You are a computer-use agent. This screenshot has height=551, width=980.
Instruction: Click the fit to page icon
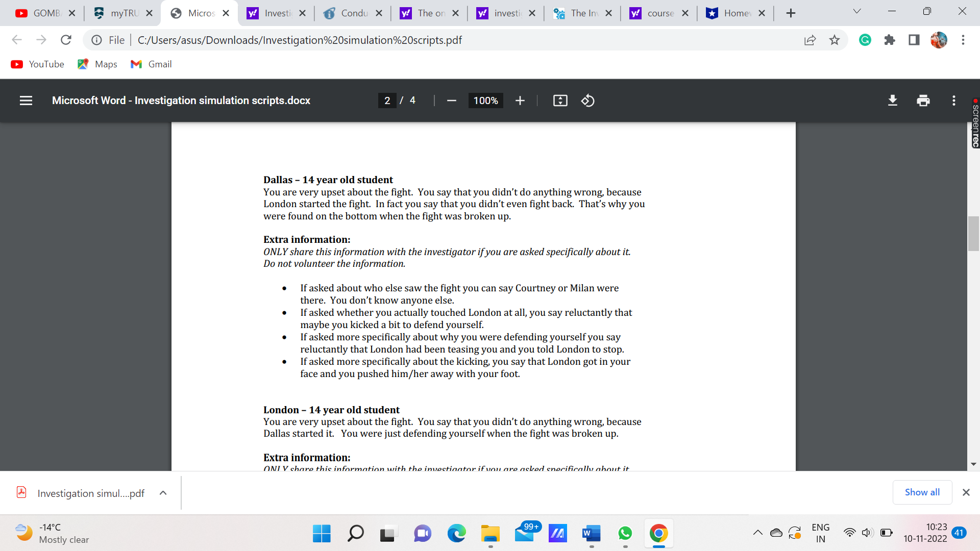click(x=560, y=101)
